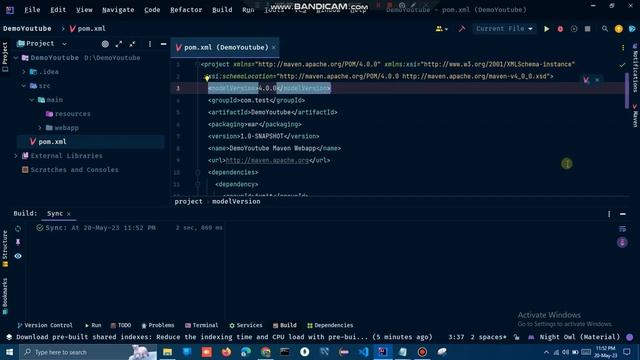Close the pom.xml (DemoYoutube) editor tab

pyautogui.click(x=273, y=48)
